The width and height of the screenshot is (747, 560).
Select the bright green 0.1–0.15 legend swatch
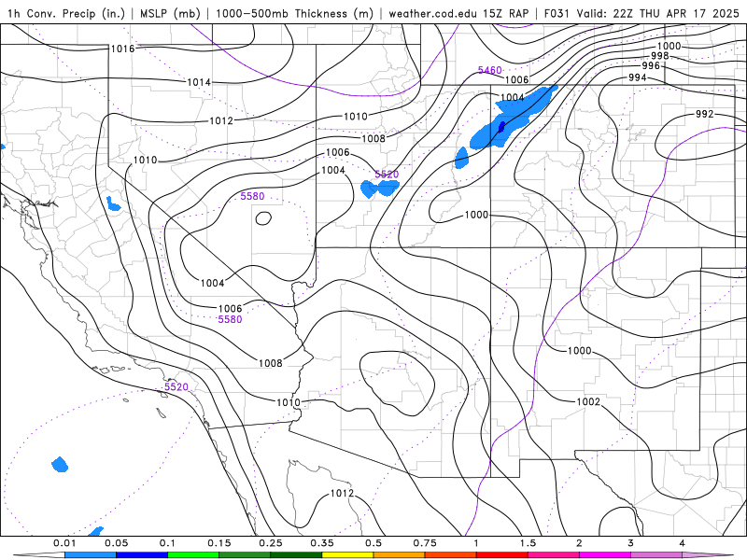tap(193, 555)
